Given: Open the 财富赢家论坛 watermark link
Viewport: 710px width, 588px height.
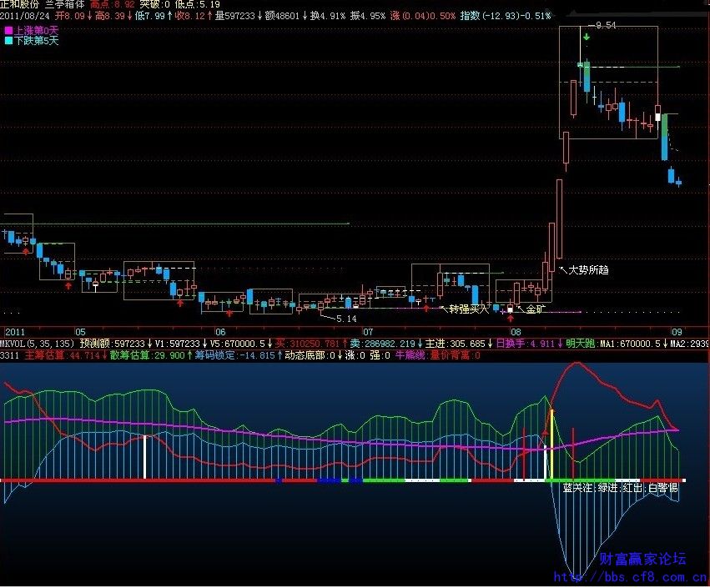Looking at the screenshot, I should [x=642, y=559].
